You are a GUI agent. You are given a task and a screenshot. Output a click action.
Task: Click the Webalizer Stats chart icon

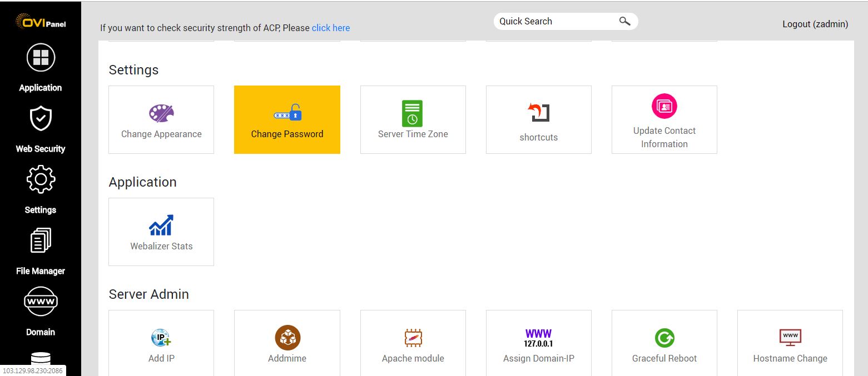click(161, 225)
